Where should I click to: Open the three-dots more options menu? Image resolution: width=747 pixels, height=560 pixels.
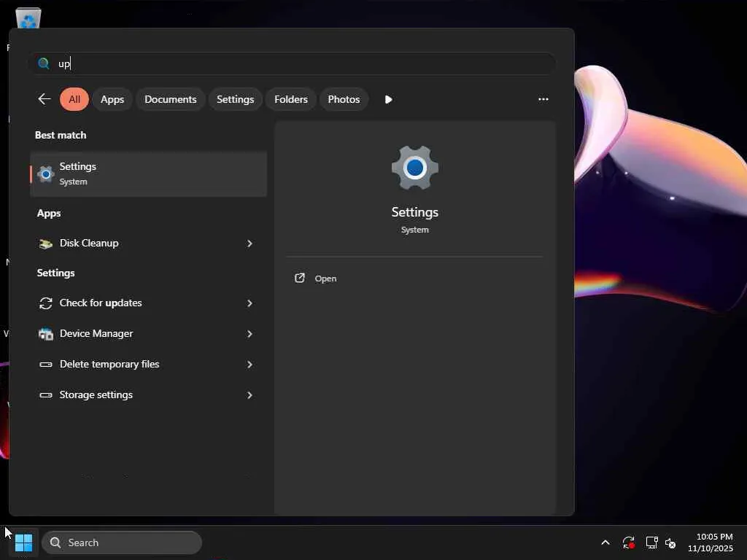543,99
